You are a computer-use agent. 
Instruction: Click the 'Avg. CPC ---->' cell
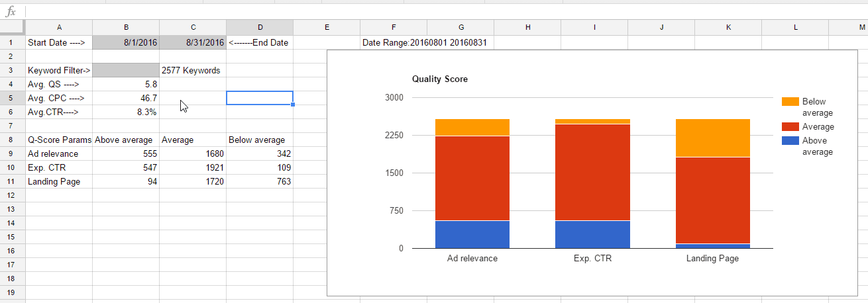(59, 98)
